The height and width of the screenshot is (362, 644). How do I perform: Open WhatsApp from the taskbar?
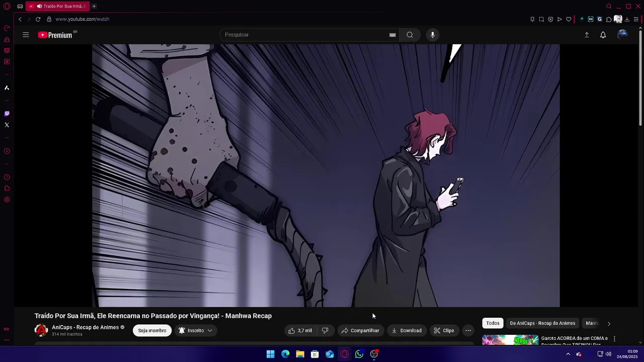click(x=359, y=354)
